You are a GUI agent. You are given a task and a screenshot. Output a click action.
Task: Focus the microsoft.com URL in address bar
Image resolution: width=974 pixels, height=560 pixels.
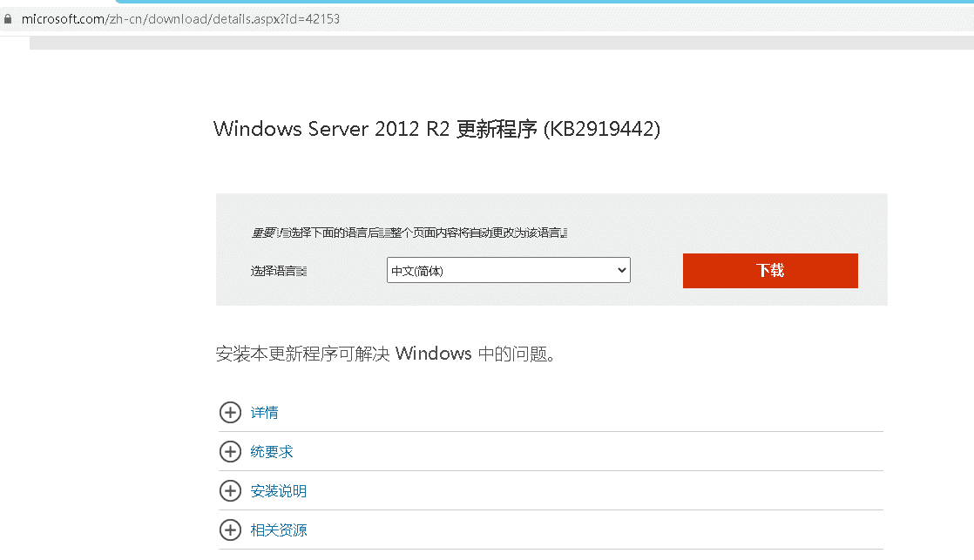coord(174,18)
